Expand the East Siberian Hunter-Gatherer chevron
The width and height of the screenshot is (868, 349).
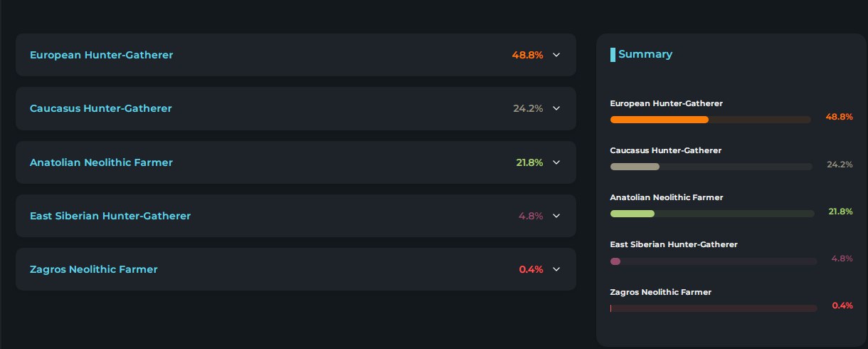556,216
